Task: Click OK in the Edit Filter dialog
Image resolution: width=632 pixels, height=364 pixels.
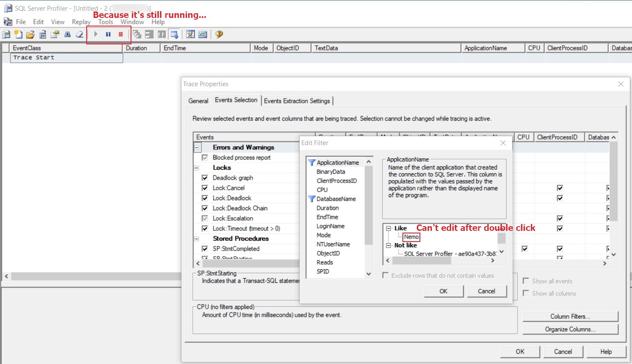Action: [x=443, y=291]
